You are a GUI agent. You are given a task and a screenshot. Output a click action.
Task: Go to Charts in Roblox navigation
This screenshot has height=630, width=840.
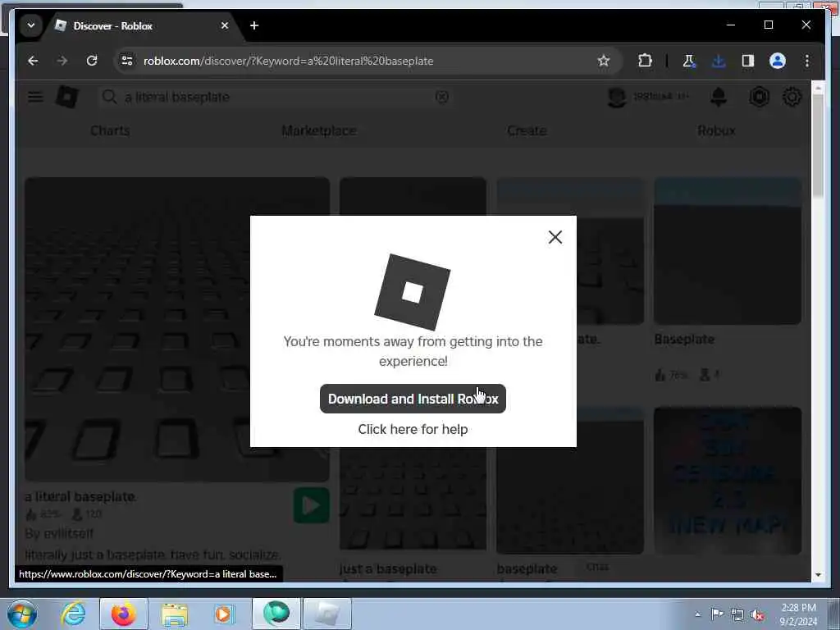pos(110,130)
